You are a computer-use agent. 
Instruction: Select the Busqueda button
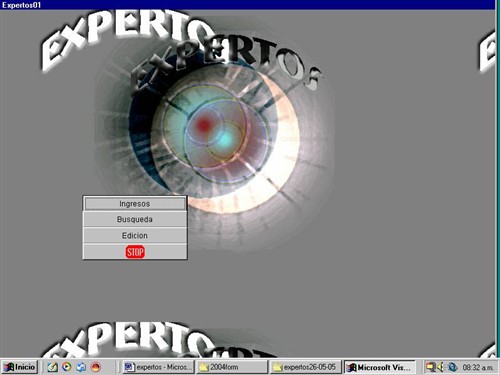click(135, 219)
